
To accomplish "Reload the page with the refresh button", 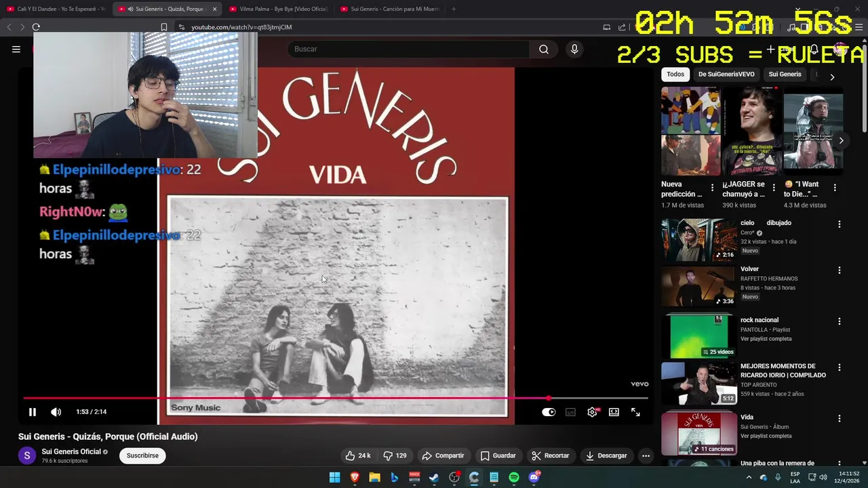I will click(x=36, y=27).
